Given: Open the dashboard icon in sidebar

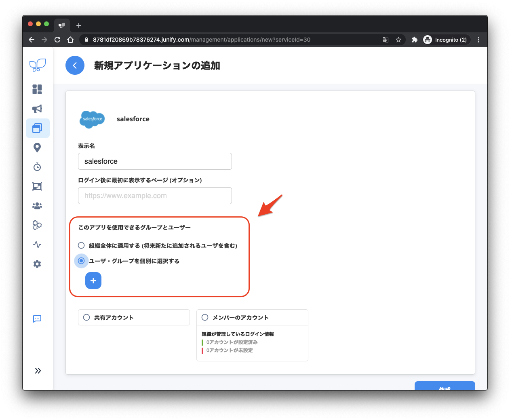Looking at the screenshot, I should (37, 89).
